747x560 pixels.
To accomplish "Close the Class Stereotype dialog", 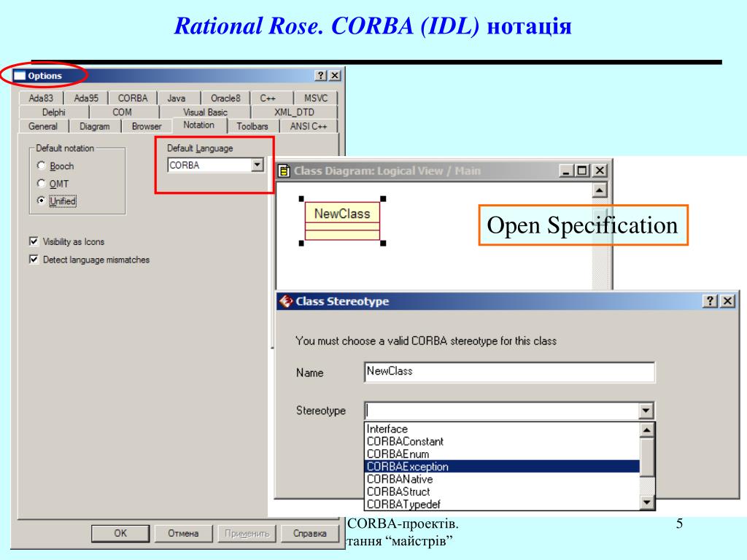I will [727, 301].
